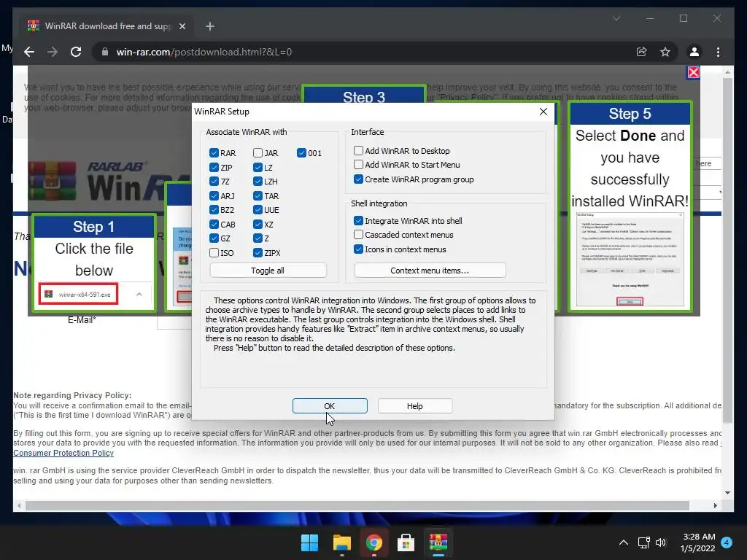Click the horizontal scroll right arrow
Image resolution: width=747 pixels, height=560 pixels.
coord(715,505)
